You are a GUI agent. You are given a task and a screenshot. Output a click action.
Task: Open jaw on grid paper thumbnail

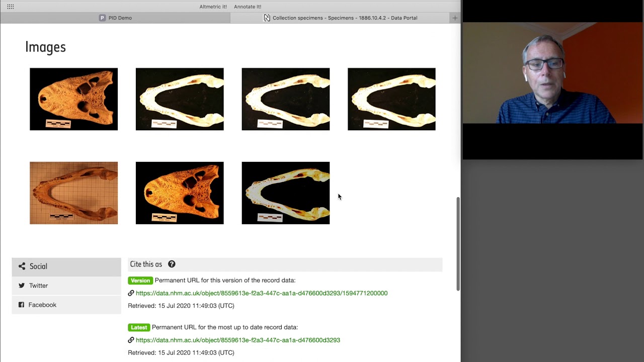click(x=73, y=193)
